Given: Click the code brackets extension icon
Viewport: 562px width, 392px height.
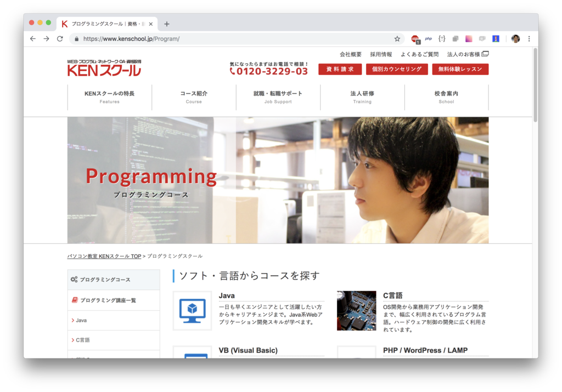Looking at the screenshot, I should pos(441,38).
